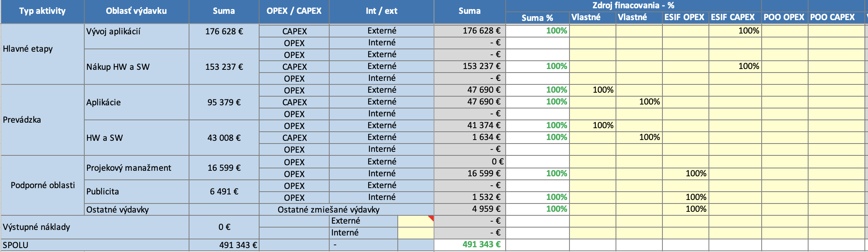Click the red comment indicator triangle
This screenshot has width=868, height=252.
point(432,218)
